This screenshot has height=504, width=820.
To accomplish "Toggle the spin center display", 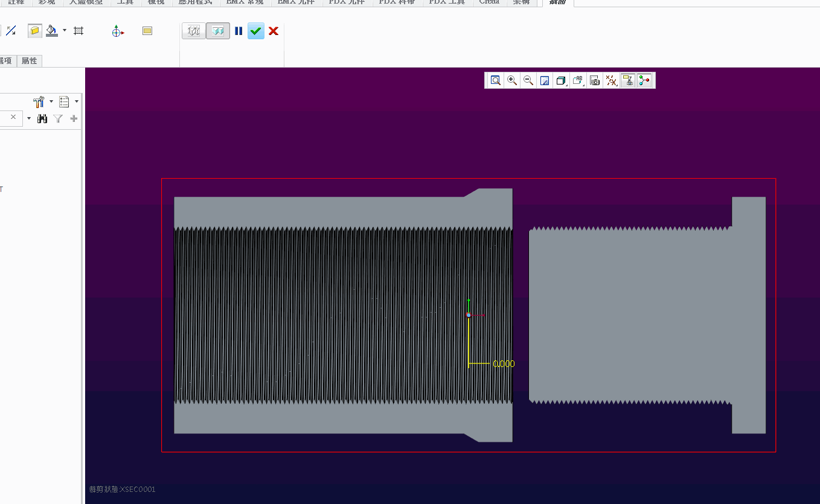I will tap(645, 80).
